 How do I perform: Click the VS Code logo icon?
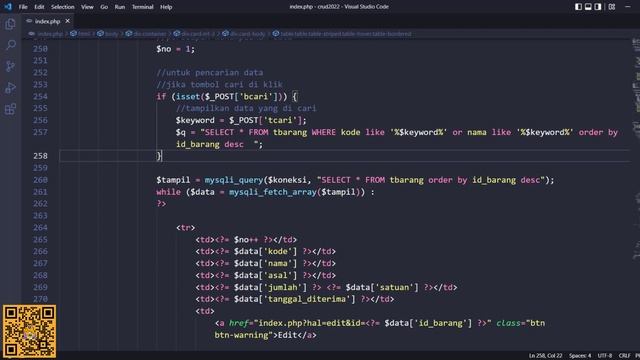pyautogui.click(x=8, y=7)
